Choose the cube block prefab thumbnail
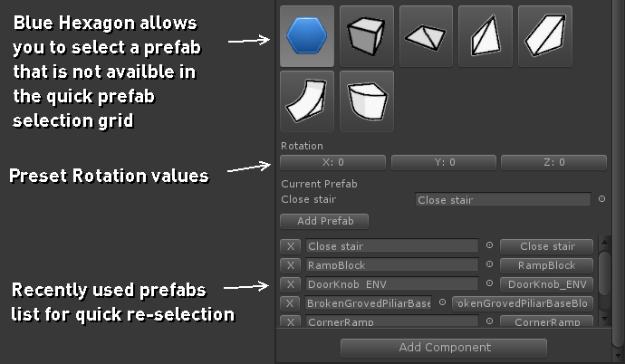Viewport: 625px width, 364px height. coord(367,36)
